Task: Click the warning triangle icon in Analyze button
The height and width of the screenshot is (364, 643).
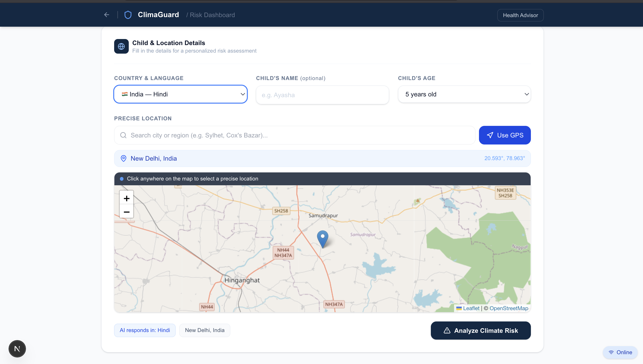Action: click(x=447, y=331)
